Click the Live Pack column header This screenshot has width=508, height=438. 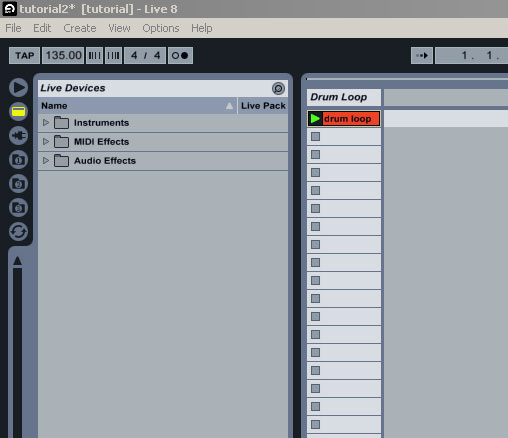click(x=263, y=106)
